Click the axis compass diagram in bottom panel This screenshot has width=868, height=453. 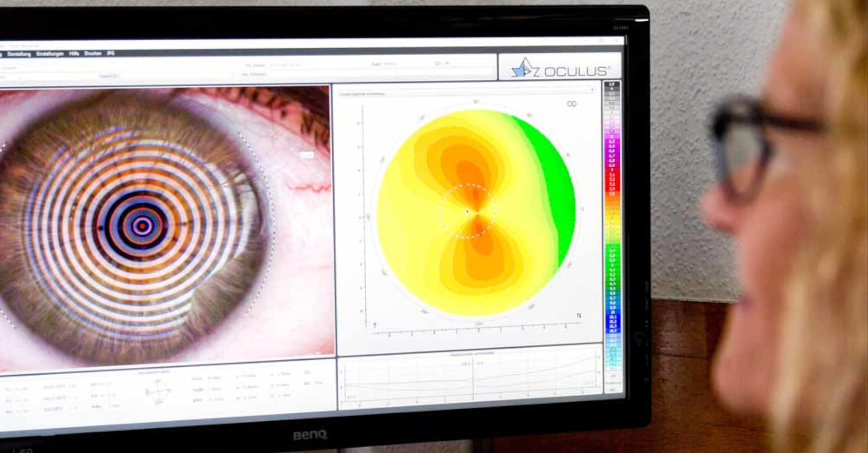pyautogui.click(x=158, y=392)
